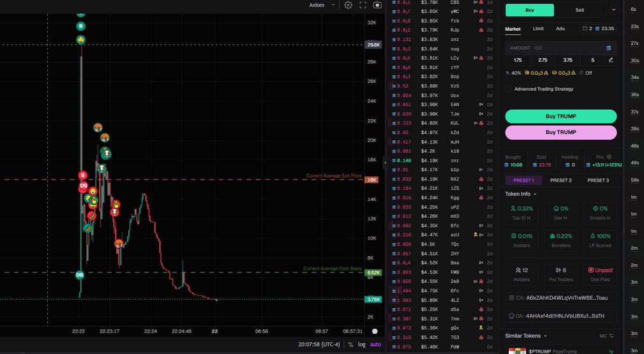Select Market order tab
The image size is (644, 354).
[x=513, y=28]
